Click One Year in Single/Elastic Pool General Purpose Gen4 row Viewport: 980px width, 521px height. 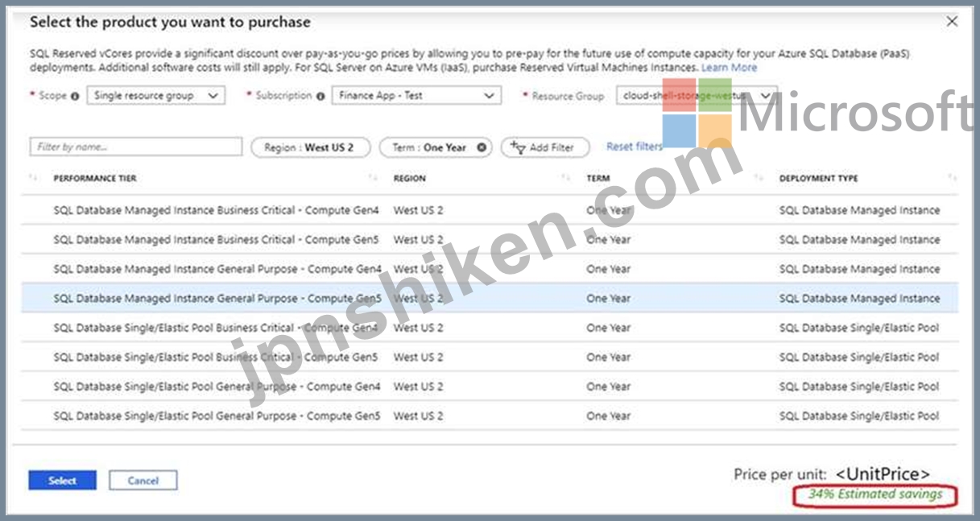pos(609,387)
